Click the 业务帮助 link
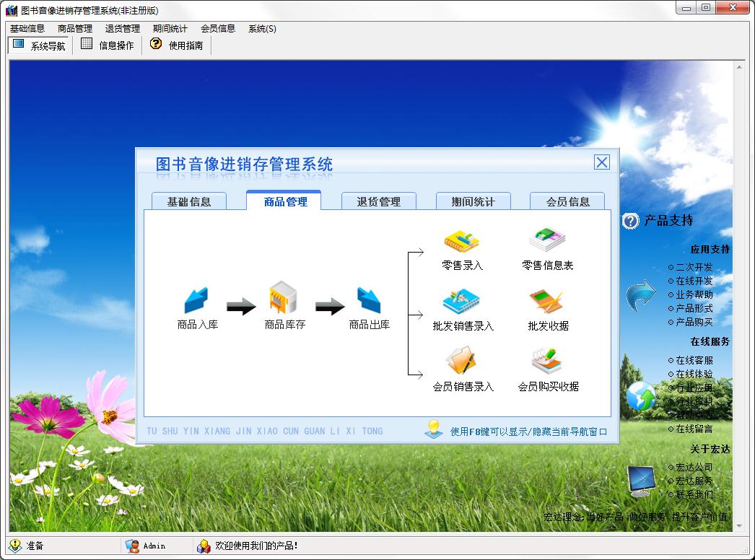755x560 pixels. pos(694,294)
